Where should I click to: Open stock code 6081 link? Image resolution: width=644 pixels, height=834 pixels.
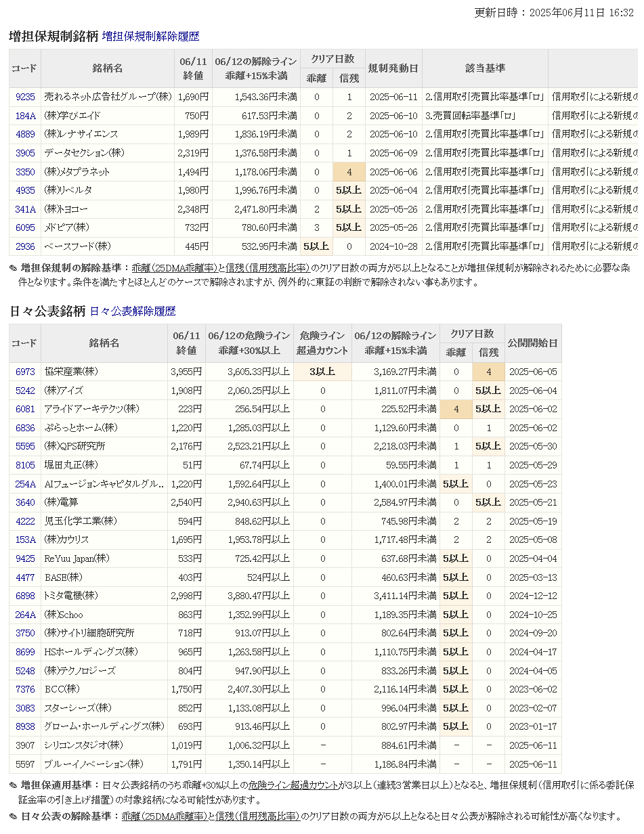click(x=25, y=409)
